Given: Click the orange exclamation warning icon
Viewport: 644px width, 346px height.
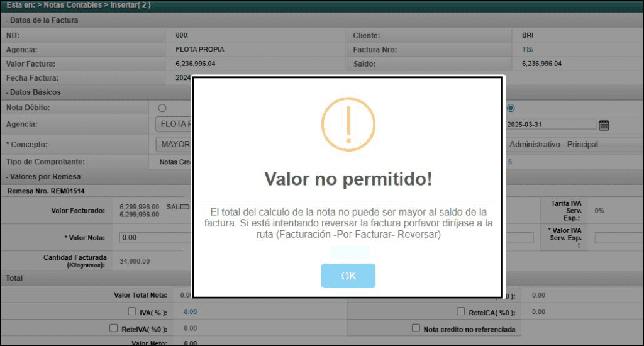Looking at the screenshot, I should point(348,125).
